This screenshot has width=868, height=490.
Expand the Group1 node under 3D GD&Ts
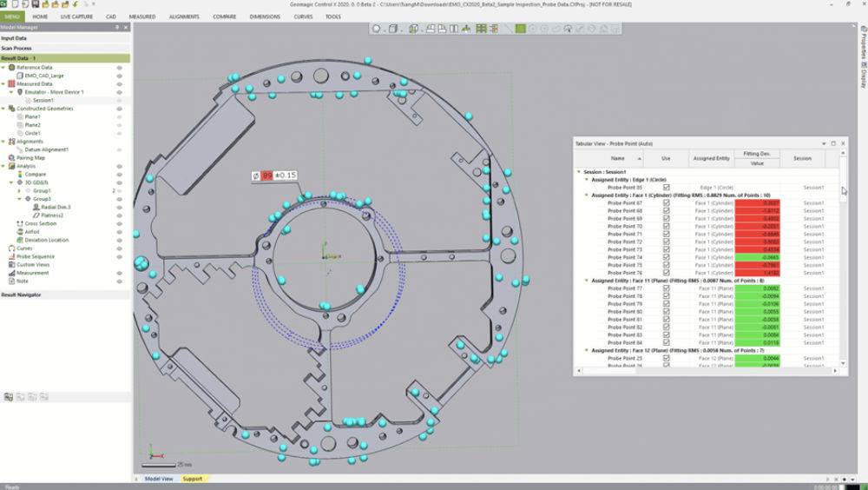[19, 191]
